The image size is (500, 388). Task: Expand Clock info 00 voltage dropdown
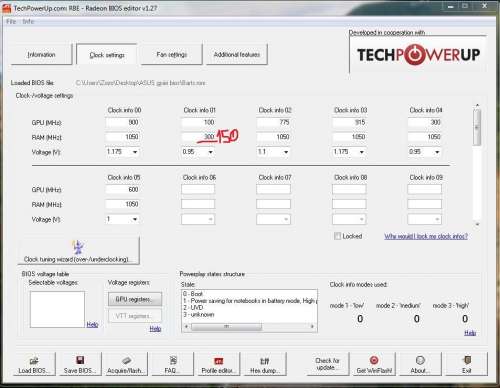coord(135,152)
